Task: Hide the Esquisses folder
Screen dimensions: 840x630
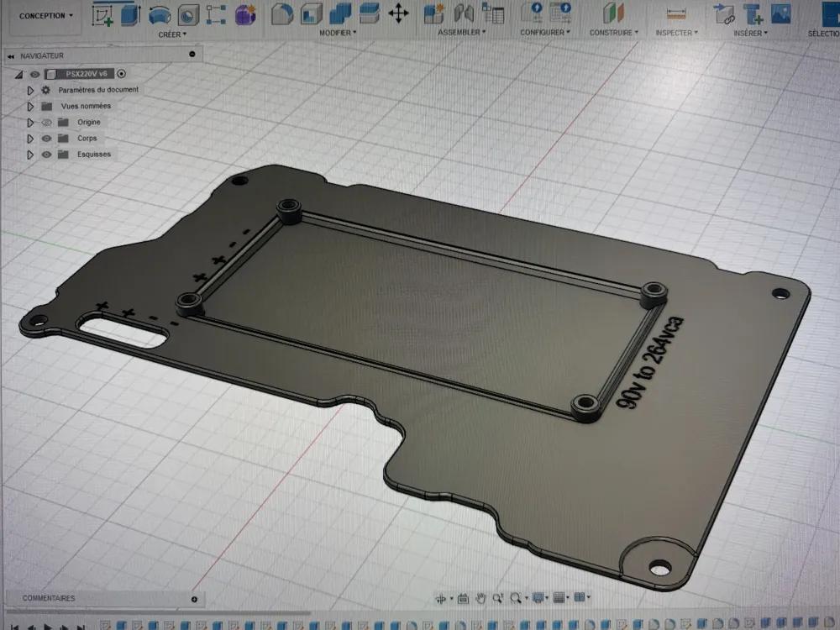Action: pos(46,155)
